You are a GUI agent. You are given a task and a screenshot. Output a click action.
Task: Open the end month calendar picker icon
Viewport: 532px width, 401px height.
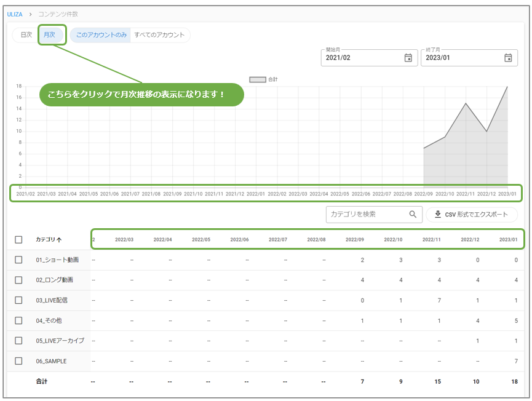(x=508, y=58)
